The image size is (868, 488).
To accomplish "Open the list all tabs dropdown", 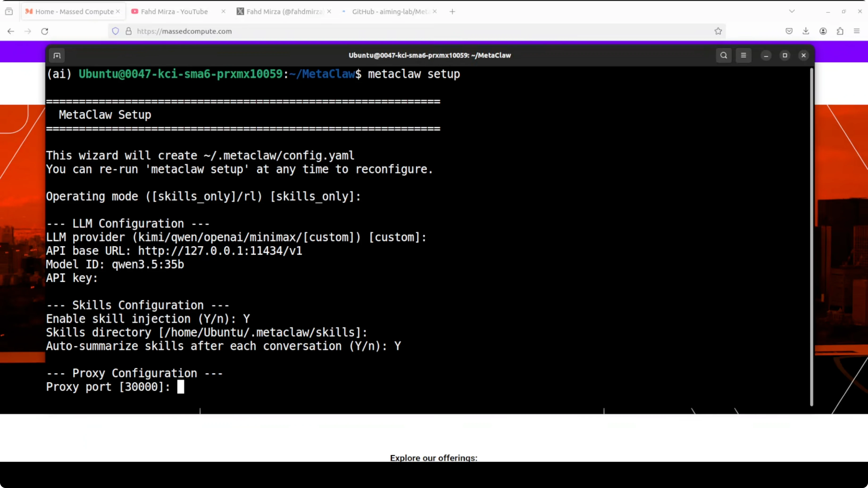I will coord(792,11).
